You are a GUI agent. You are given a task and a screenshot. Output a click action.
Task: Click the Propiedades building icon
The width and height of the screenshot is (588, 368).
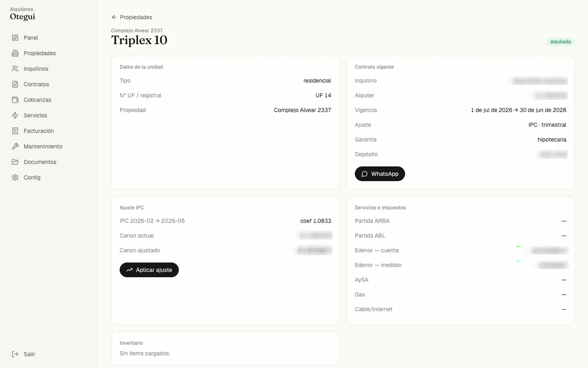(15, 53)
